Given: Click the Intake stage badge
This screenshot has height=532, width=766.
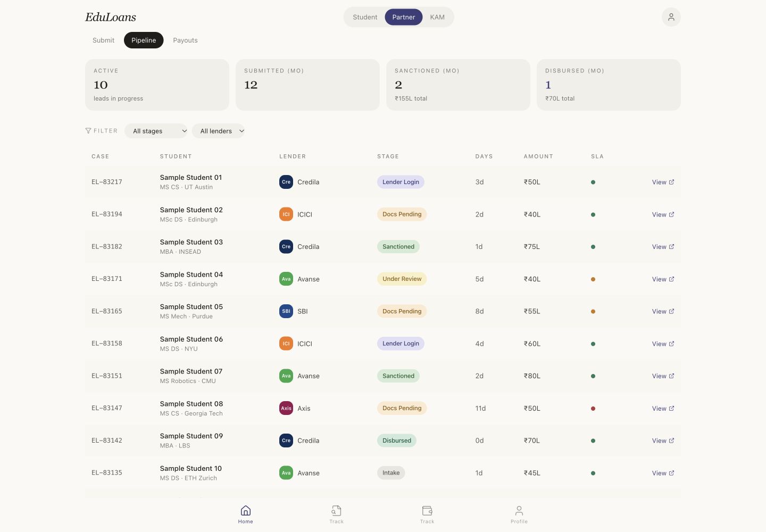Looking at the screenshot, I should tap(391, 473).
